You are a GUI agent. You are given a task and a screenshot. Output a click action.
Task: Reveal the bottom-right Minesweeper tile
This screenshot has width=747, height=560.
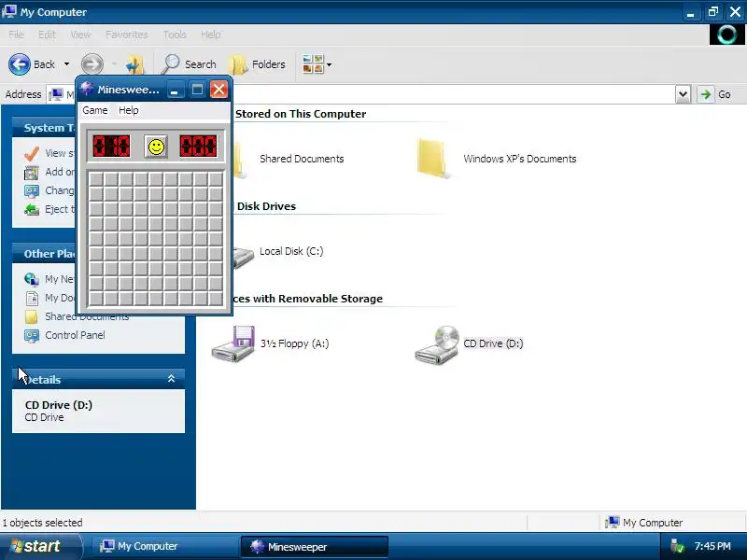216,299
